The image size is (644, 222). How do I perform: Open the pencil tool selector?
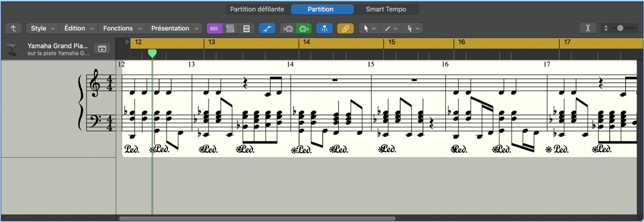(x=390, y=29)
